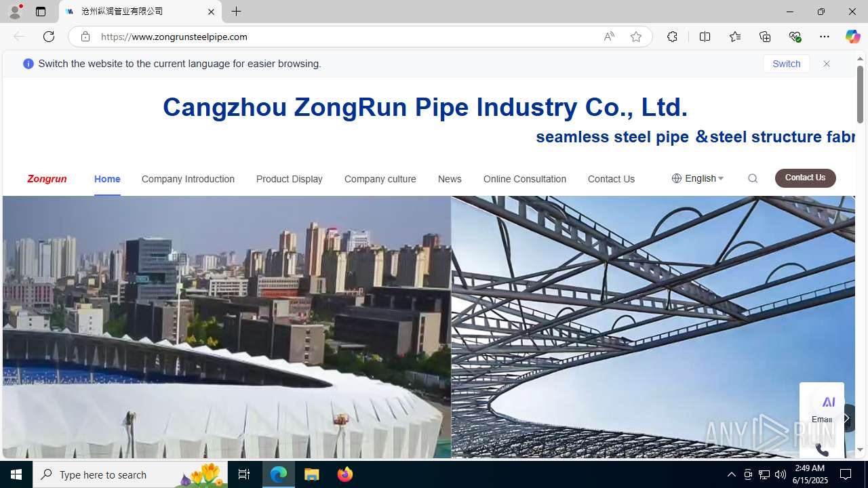Viewport: 868px width, 488px height.
Task: Open the browser profile icon
Action: [x=15, y=12]
